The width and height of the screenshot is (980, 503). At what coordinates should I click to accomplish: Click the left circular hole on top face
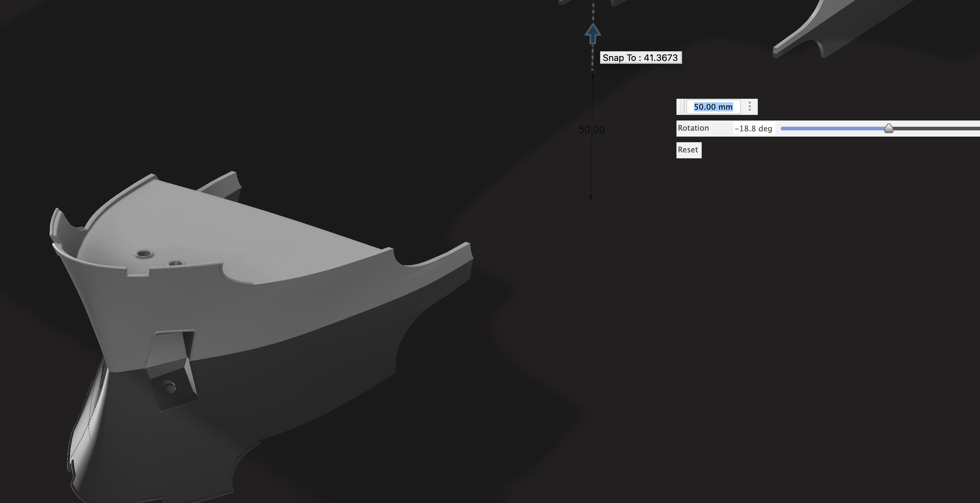[144, 254]
